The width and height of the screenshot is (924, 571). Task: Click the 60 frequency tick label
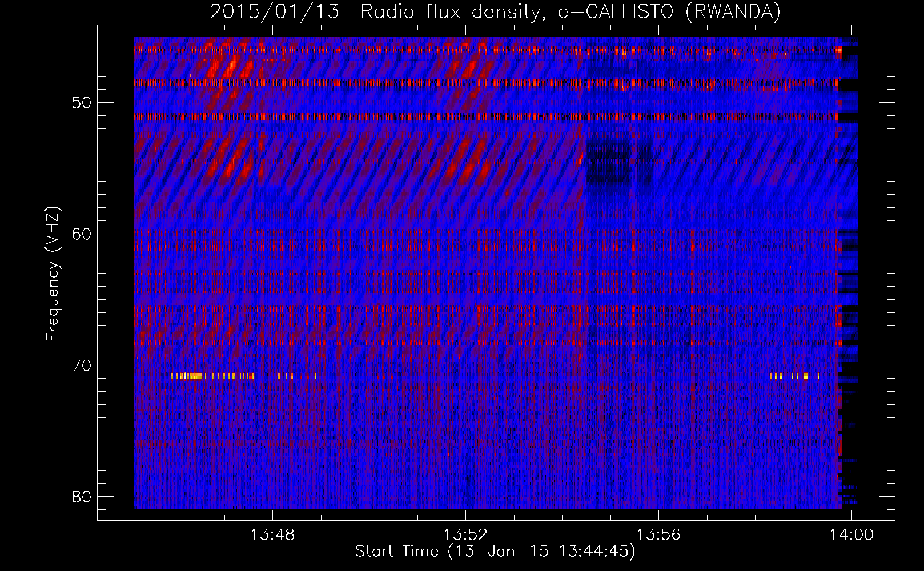pyautogui.click(x=82, y=234)
